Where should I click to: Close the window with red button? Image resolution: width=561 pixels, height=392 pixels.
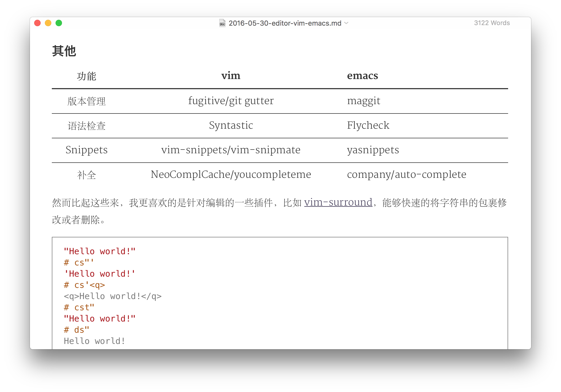coord(37,23)
